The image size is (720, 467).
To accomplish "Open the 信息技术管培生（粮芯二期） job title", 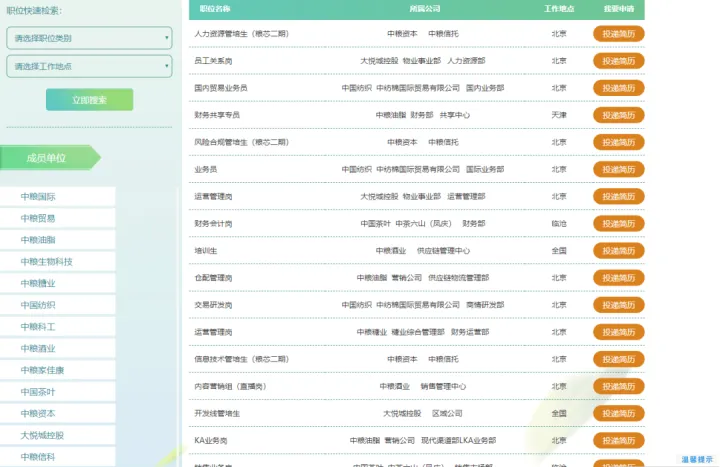I will pos(242,359).
